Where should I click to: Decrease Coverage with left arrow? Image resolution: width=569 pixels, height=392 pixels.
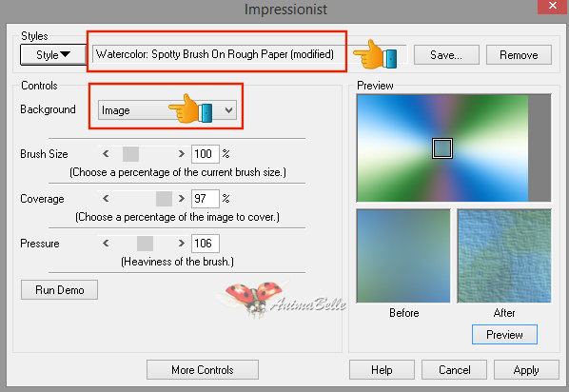pyautogui.click(x=106, y=199)
